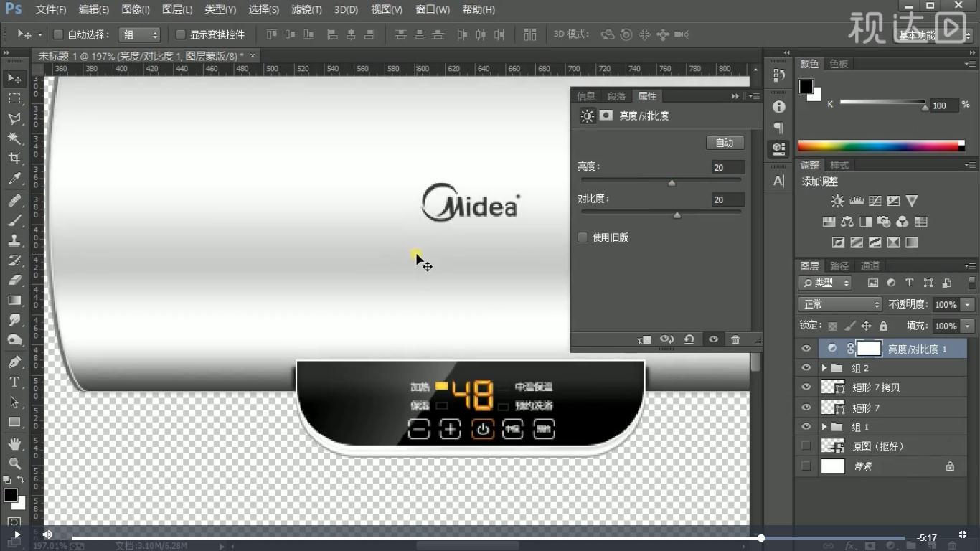The image size is (980, 551).
Task: Click the 亮度 value field
Action: (727, 167)
